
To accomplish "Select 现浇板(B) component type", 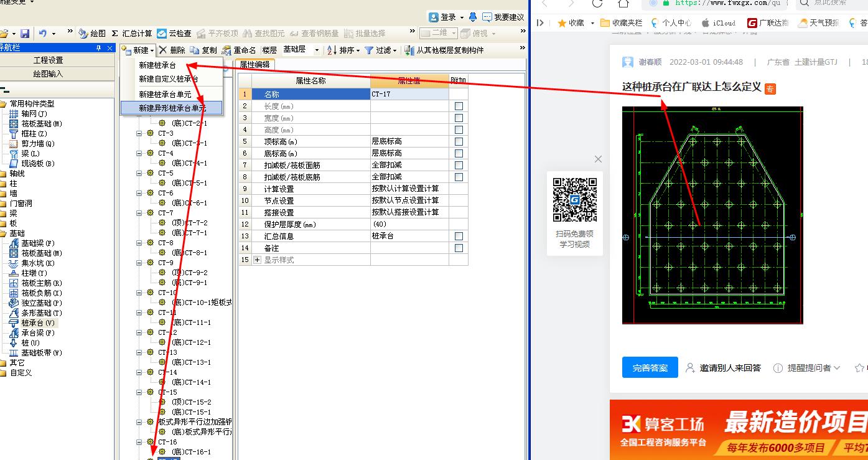I will (x=32, y=164).
